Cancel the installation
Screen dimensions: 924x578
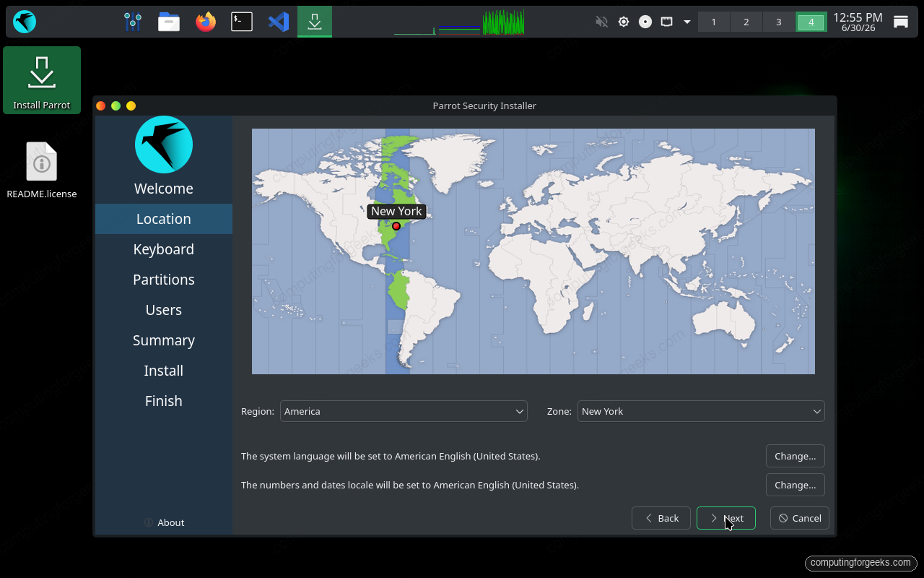pos(800,518)
